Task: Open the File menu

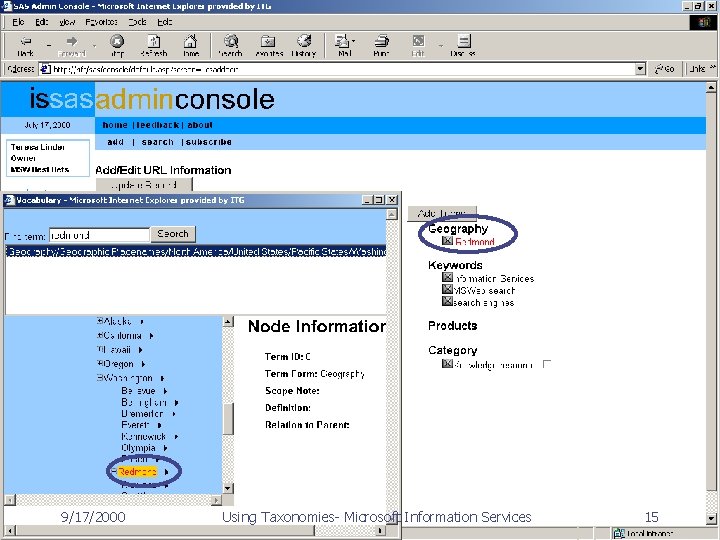Action: click(x=18, y=22)
